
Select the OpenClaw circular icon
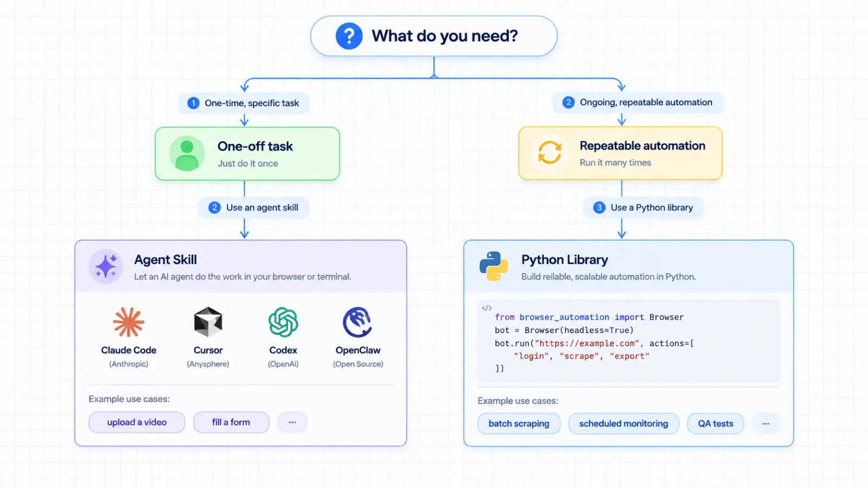point(358,322)
